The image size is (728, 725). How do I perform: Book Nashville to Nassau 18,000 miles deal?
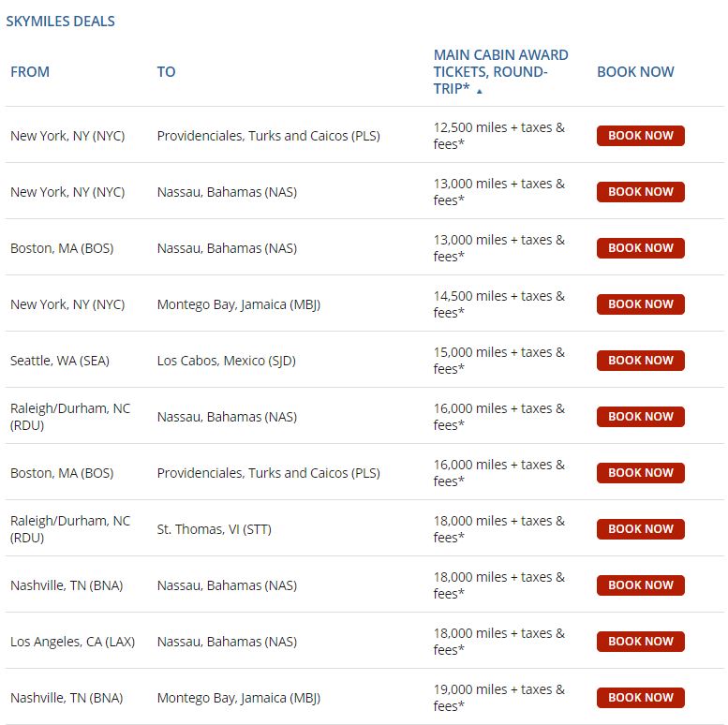pyautogui.click(x=641, y=585)
